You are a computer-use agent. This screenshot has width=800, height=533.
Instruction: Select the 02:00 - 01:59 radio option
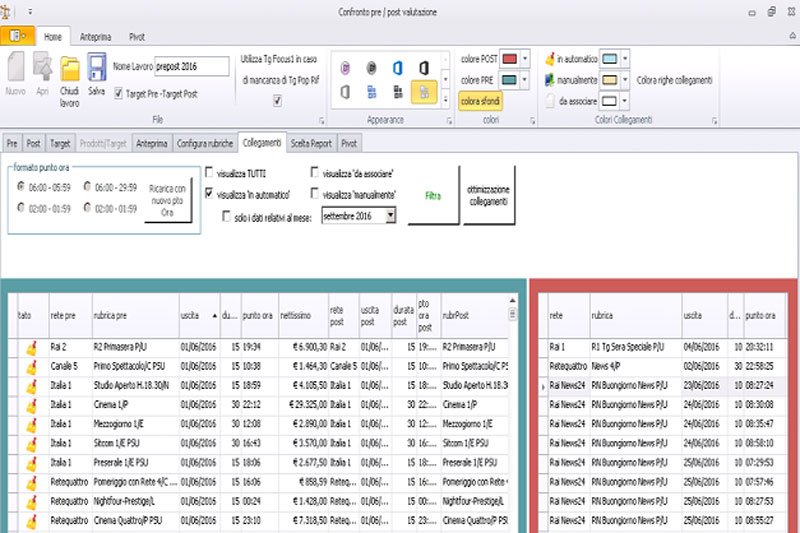[x=21, y=208]
